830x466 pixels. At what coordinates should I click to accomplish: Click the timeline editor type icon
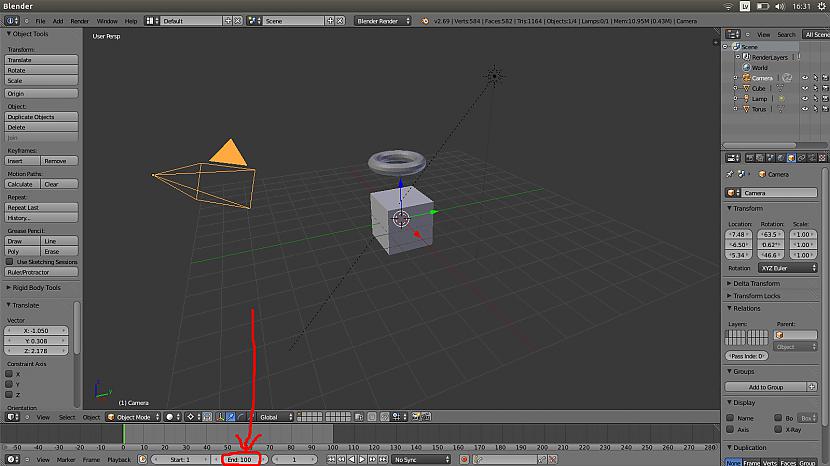[x=12, y=459]
